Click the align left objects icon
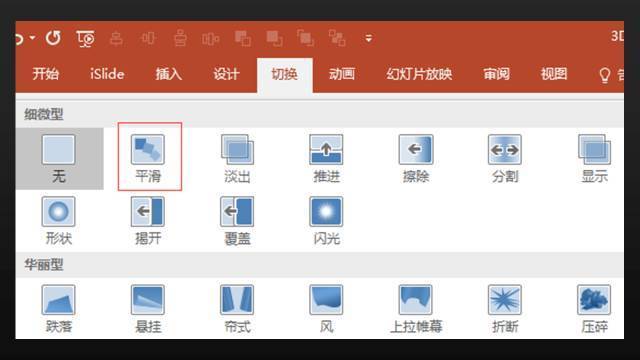 pyautogui.click(x=117, y=39)
